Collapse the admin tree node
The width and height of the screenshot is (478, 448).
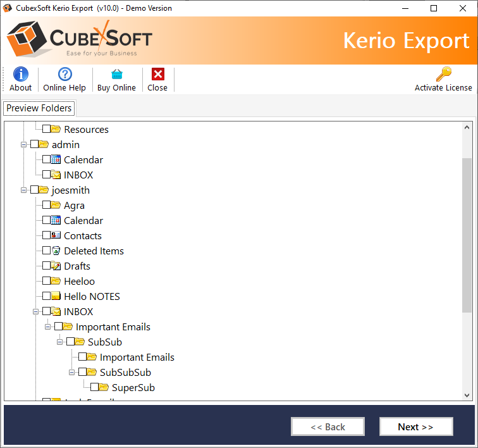(24, 145)
